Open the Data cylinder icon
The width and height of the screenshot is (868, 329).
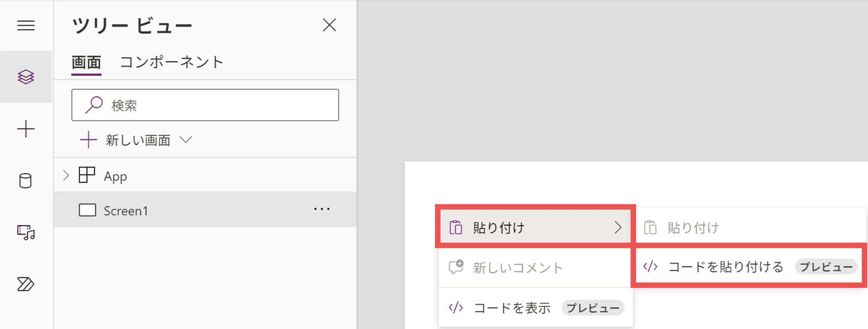click(x=26, y=181)
